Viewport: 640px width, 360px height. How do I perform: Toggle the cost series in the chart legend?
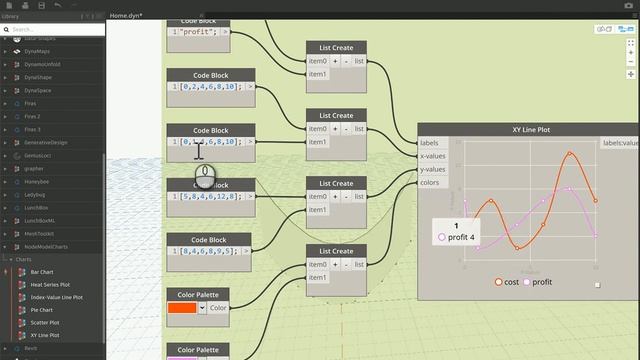coord(507,282)
